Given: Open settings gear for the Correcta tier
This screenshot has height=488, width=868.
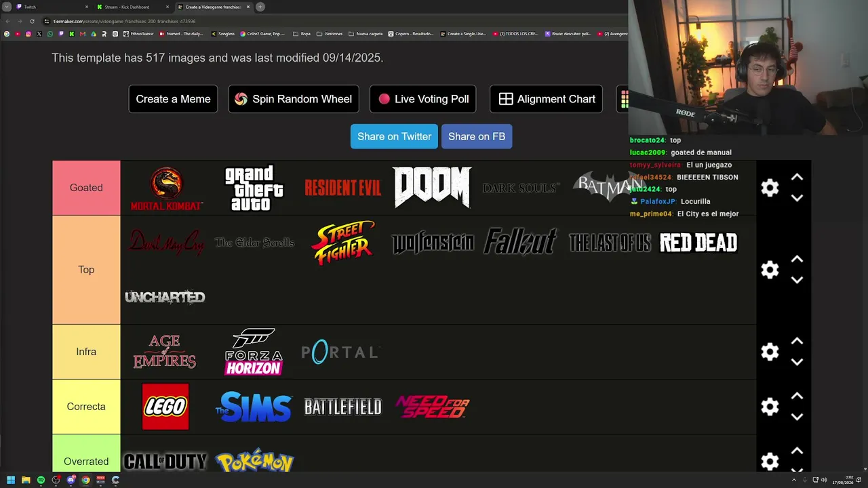Looking at the screenshot, I should [x=770, y=407].
